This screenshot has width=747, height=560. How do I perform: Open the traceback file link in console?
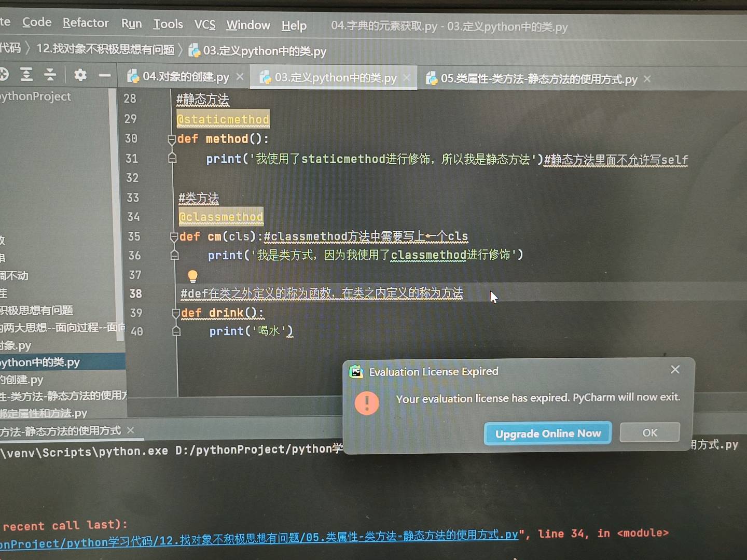point(259,539)
